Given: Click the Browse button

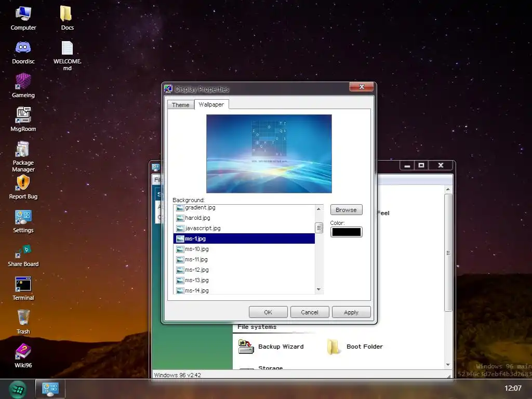Looking at the screenshot, I should click(346, 210).
